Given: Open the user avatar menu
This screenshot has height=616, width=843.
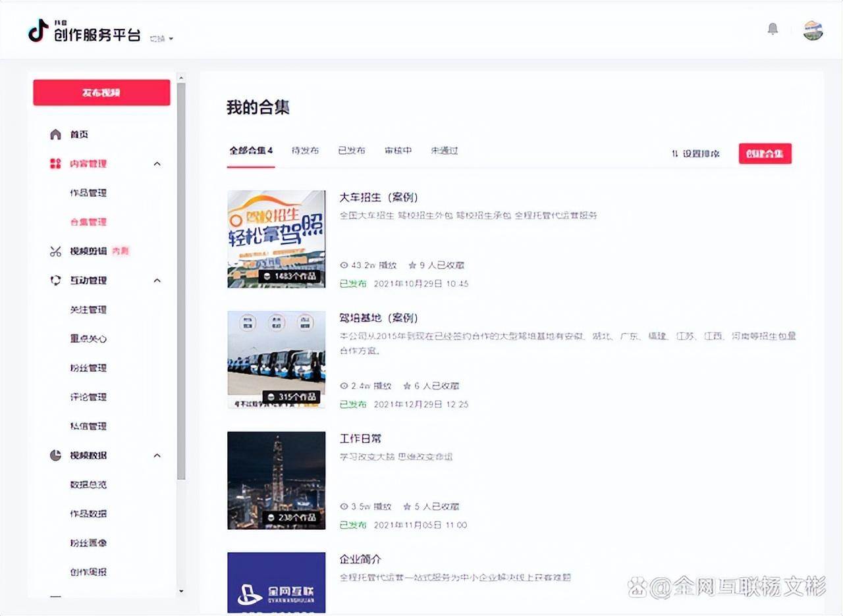Looking at the screenshot, I should 813,30.
